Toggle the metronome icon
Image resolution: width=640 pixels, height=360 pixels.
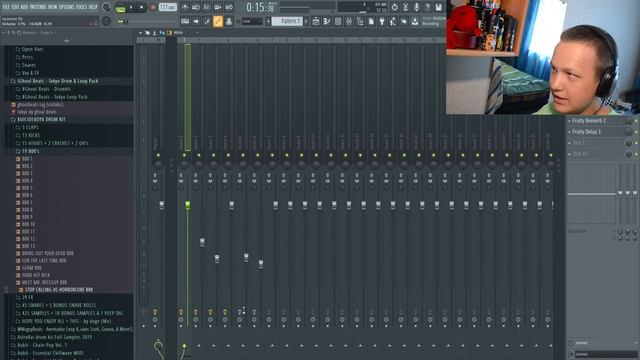click(184, 7)
